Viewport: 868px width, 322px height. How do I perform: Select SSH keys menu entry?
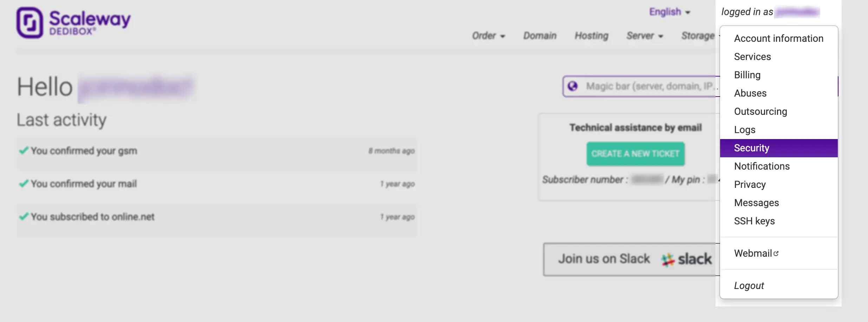pyautogui.click(x=754, y=221)
